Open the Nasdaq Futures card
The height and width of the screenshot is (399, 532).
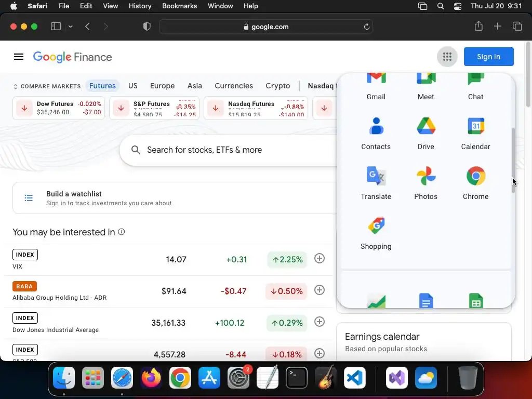click(256, 108)
